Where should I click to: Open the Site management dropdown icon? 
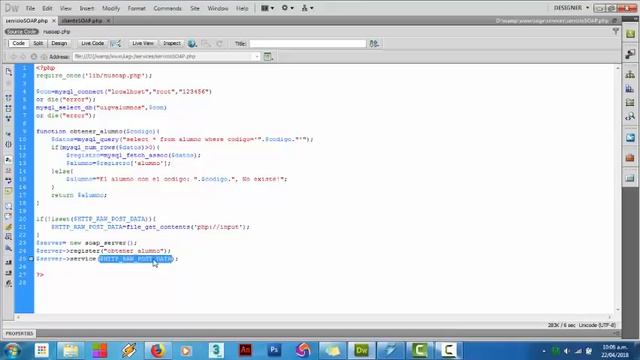[x=307, y=8]
